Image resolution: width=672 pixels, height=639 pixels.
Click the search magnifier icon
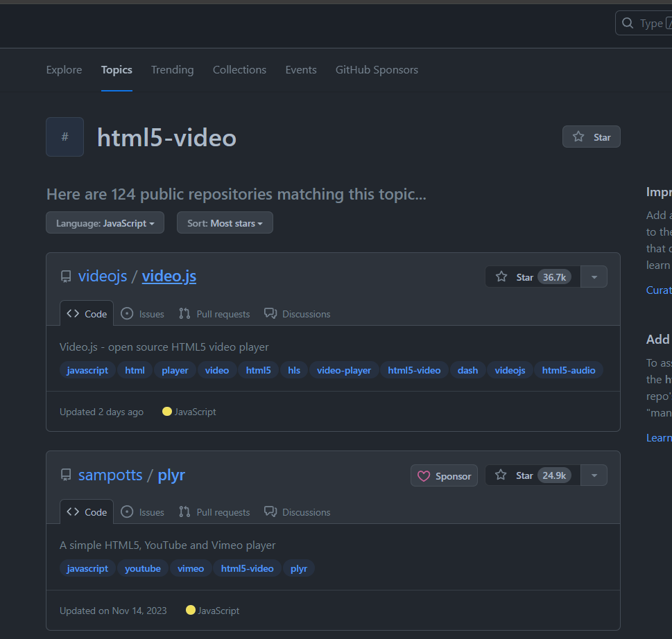[x=628, y=23]
